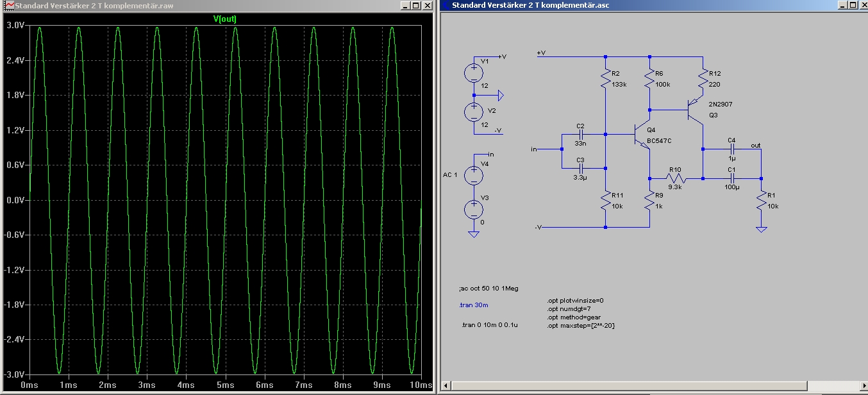The width and height of the screenshot is (868, 395).
Task: Click ground symbol below source V3
Action: (474, 234)
